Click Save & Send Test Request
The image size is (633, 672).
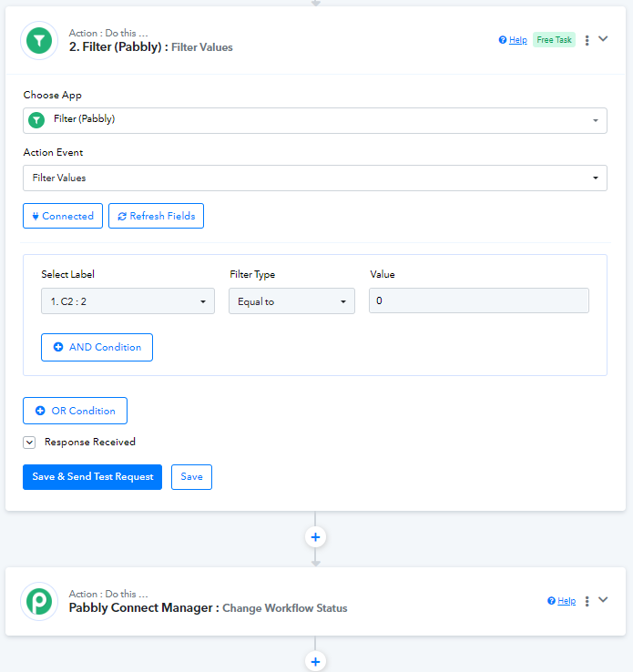pos(93,477)
